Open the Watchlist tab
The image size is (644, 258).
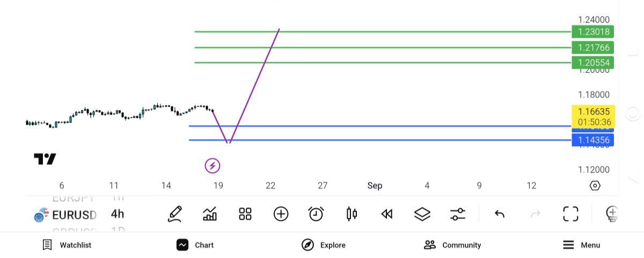67,245
